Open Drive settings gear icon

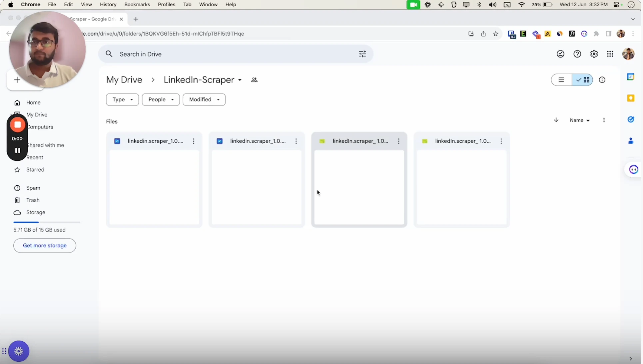594,54
